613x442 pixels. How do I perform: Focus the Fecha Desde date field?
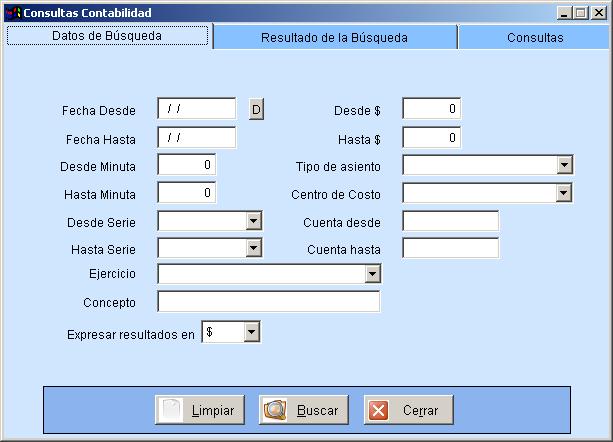(196, 109)
